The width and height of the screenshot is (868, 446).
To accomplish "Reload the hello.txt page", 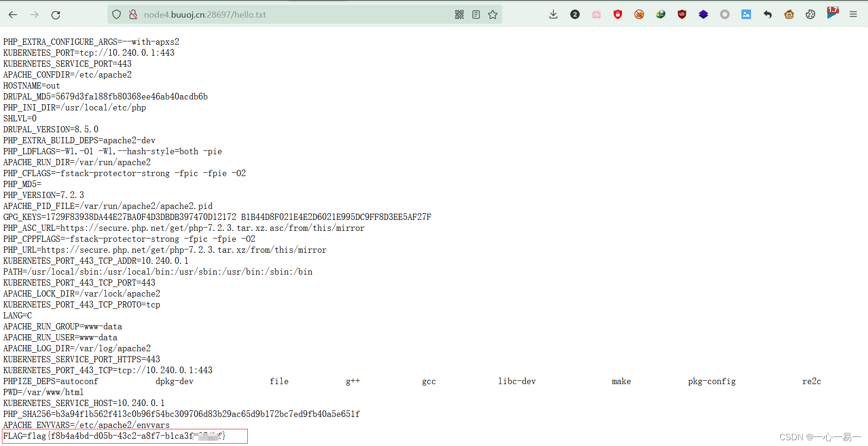I will coord(56,15).
